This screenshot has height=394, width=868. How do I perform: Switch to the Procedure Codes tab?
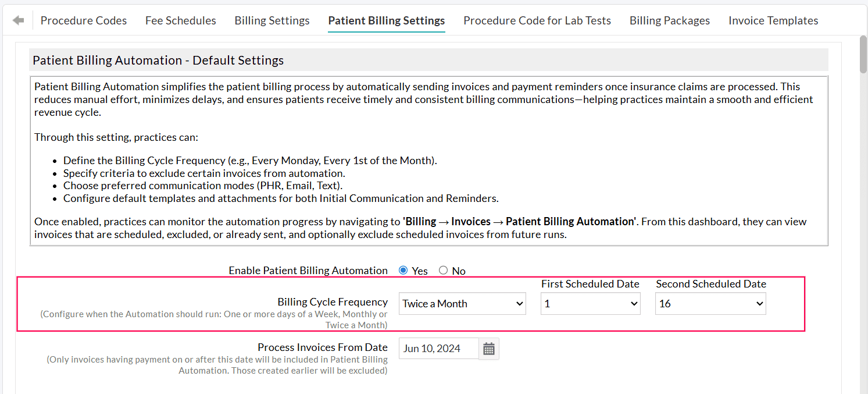pyautogui.click(x=83, y=20)
